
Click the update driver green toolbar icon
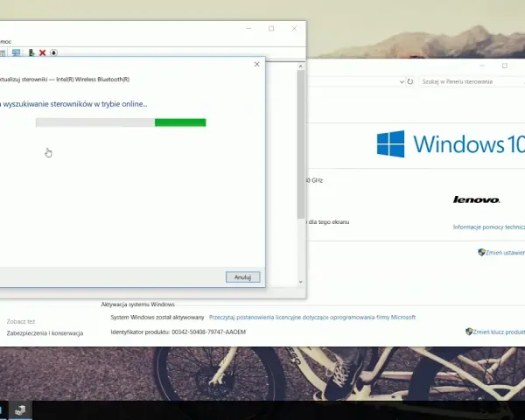point(31,52)
